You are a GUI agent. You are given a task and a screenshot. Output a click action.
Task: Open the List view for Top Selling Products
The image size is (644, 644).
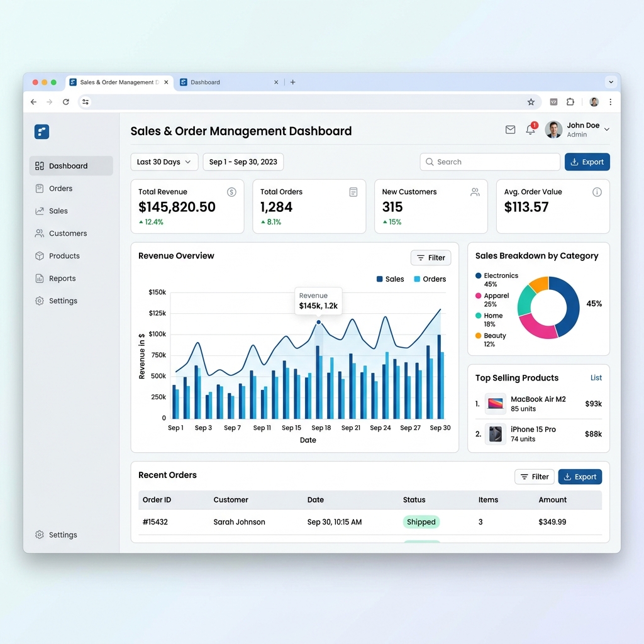coord(596,377)
